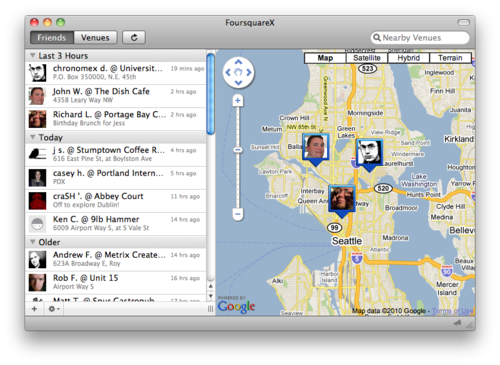Click Richard L. avatar in list
Screen dimensions: 500x365
tap(37, 119)
